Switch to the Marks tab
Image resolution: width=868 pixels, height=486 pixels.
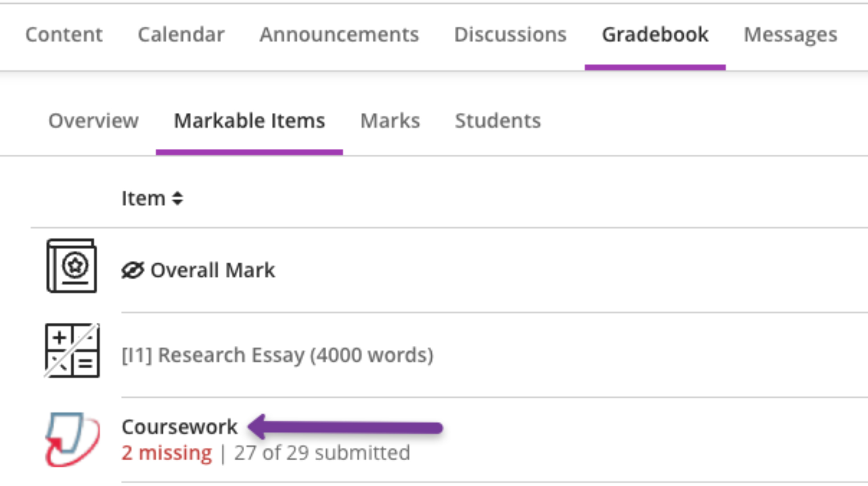[x=390, y=120]
